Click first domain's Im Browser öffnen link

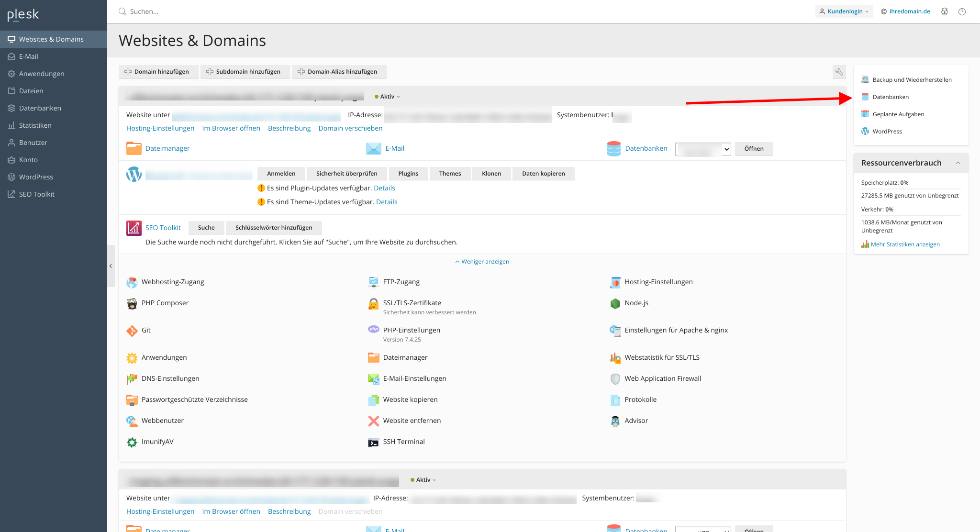coord(231,128)
